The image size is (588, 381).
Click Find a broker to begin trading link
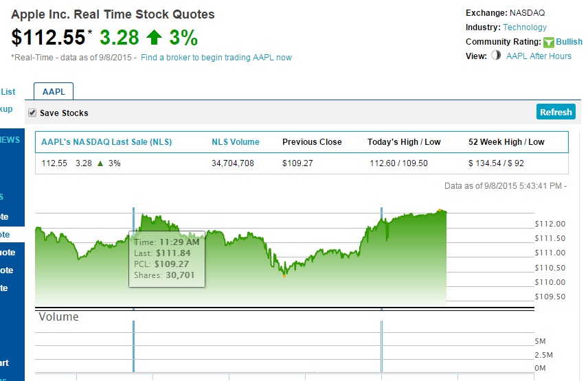(216, 57)
